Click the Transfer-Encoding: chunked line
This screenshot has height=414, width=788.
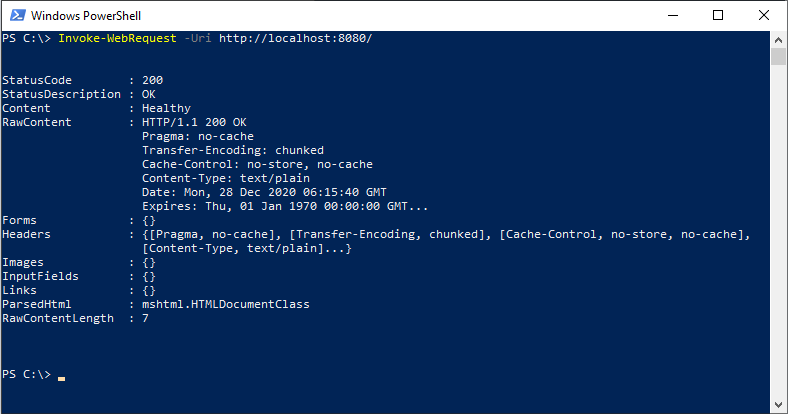(233, 150)
